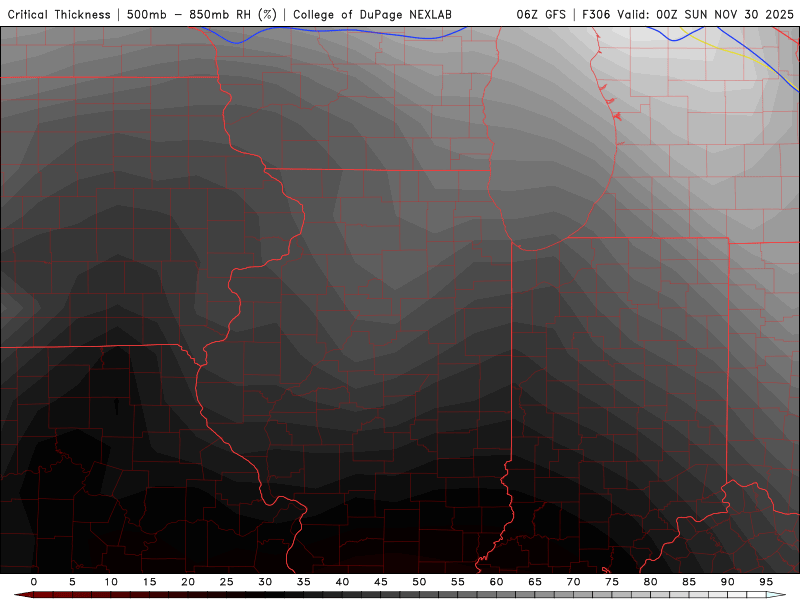Viewport: 800px width, 600px height.
Task: Click the '85' colorbar scale label
Action: (689, 582)
